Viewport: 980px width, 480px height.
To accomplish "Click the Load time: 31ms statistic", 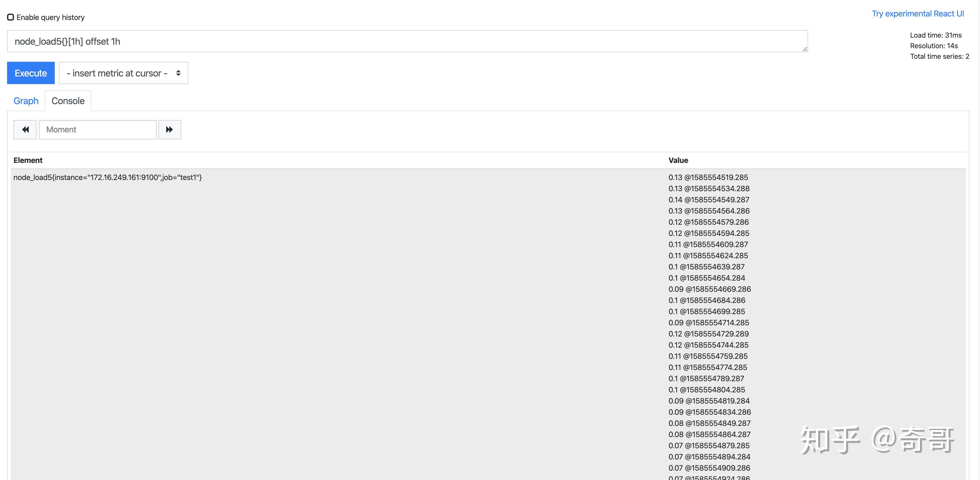I will coord(936,35).
